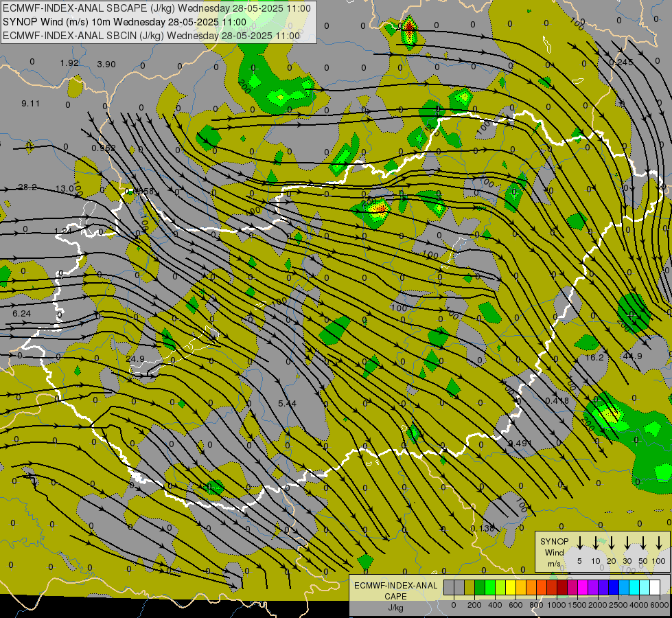Click the 200 tick label in CAPE legend
Viewport: 672px width, 618px height.
(x=474, y=605)
